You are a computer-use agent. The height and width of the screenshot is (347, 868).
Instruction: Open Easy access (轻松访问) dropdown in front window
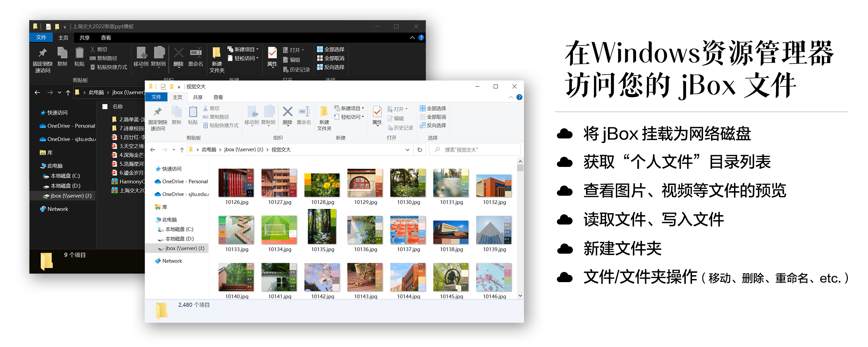[x=349, y=117]
